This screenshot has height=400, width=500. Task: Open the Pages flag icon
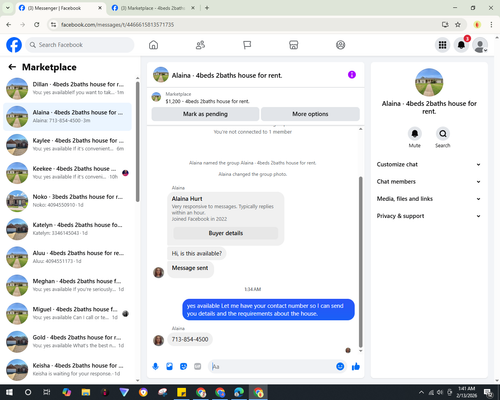click(x=247, y=45)
